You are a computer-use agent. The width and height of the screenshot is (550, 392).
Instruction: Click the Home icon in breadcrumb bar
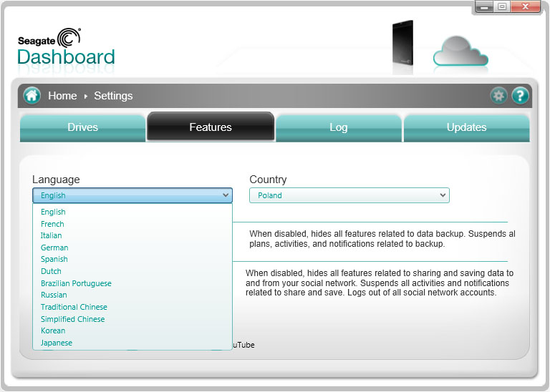[32, 96]
